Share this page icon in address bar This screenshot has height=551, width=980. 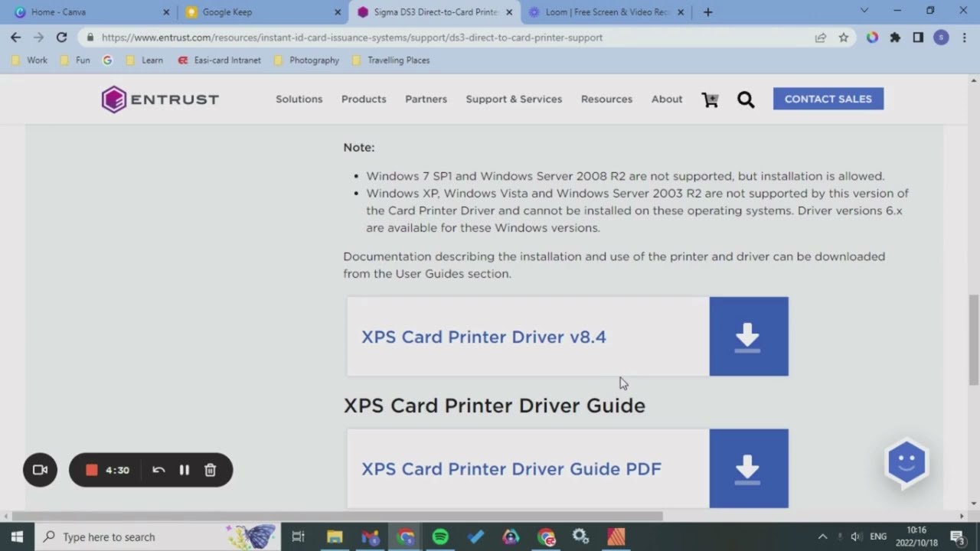[x=821, y=37]
